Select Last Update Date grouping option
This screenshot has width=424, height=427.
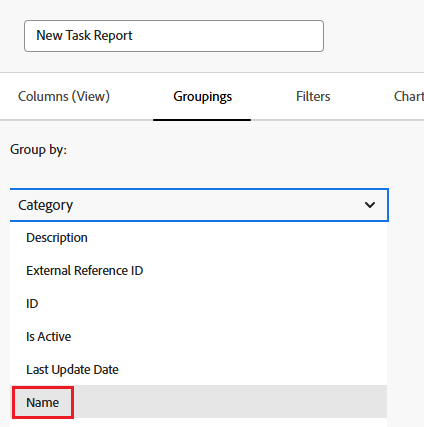pos(199,370)
